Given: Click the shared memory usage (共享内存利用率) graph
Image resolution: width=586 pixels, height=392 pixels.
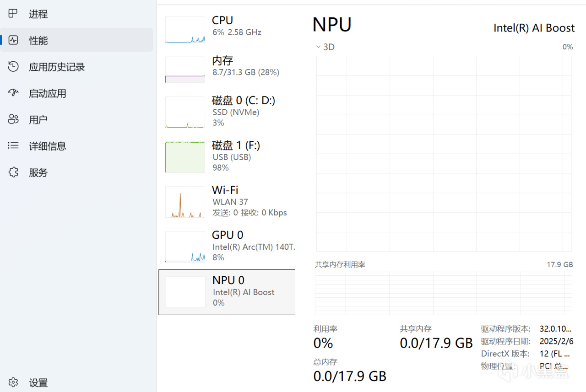Looking at the screenshot, I should [444, 292].
